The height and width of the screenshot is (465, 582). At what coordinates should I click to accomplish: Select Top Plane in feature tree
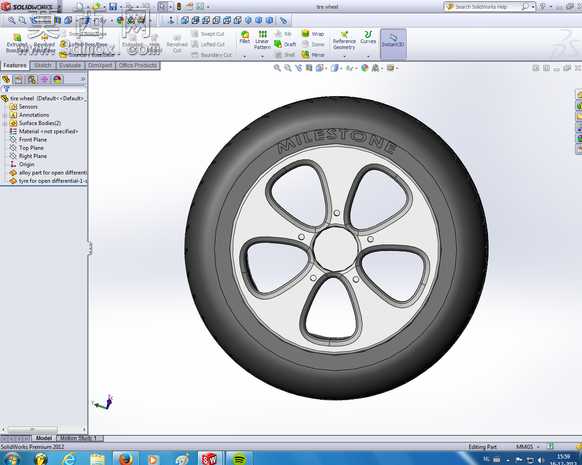click(26, 147)
